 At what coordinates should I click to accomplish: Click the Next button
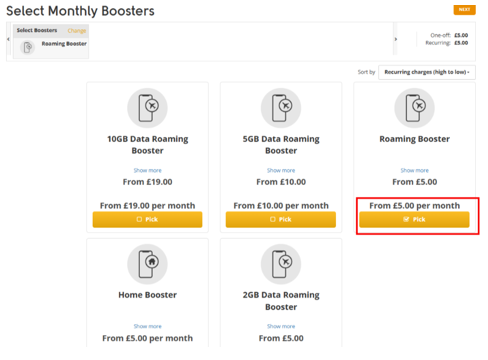(464, 10)
